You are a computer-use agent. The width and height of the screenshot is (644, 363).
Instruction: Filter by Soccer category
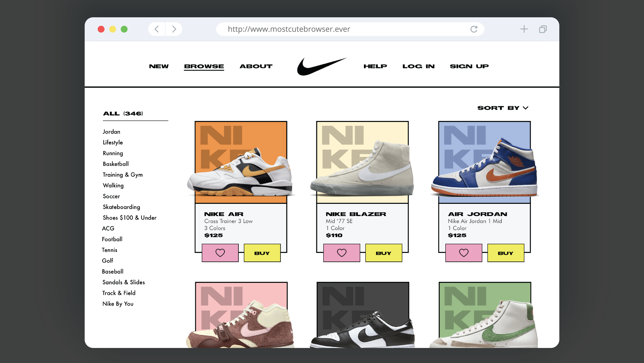pyautogui.click(x=111, y=196)
